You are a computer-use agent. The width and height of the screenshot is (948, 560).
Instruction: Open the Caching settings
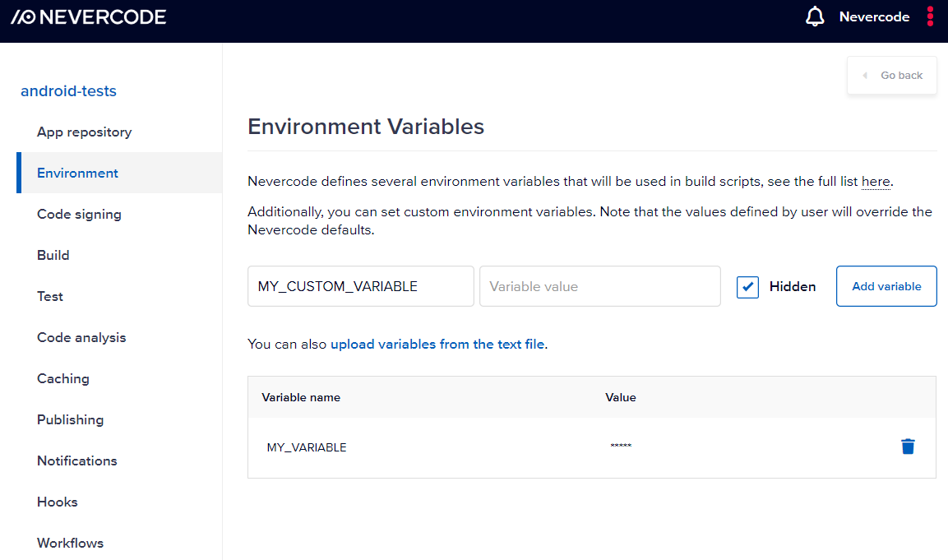(63, 378)
